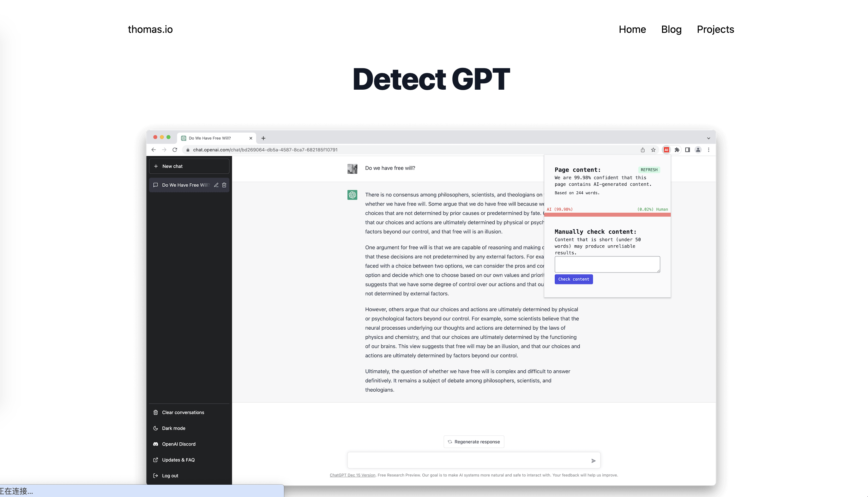Click the trash icon beside the conversation title
Screen dimensions: 868x497
224,185
